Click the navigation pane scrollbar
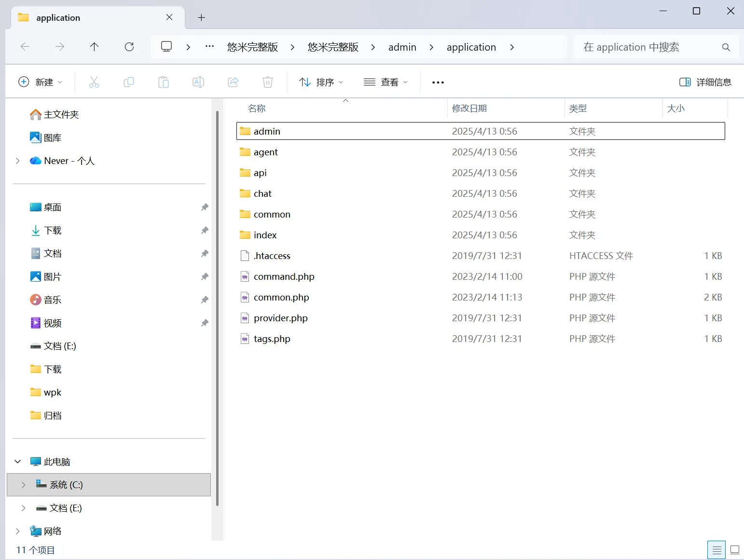The height and width of the screenshot is (560, 744). pos(218,309)
